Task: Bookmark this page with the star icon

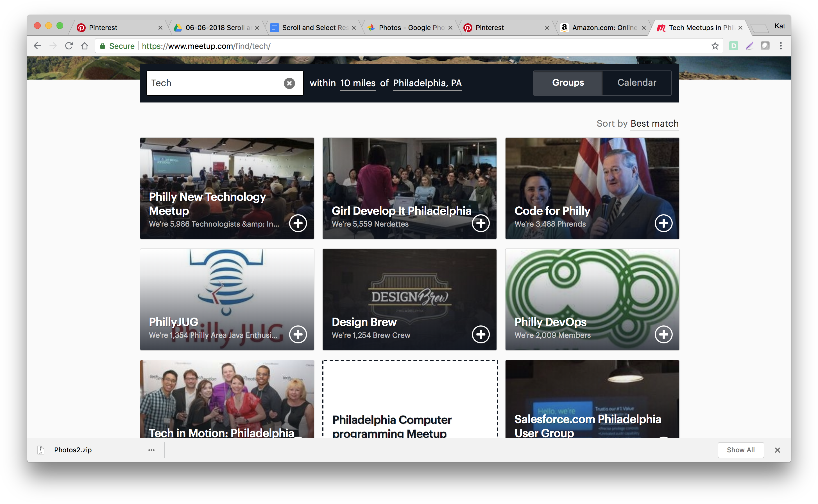Action: (715, 46)
